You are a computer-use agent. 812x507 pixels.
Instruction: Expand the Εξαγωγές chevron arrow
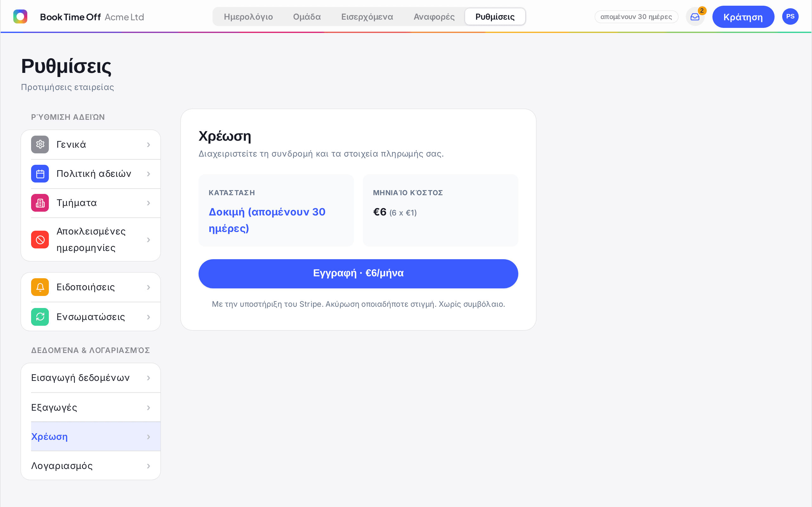(148, 408)
